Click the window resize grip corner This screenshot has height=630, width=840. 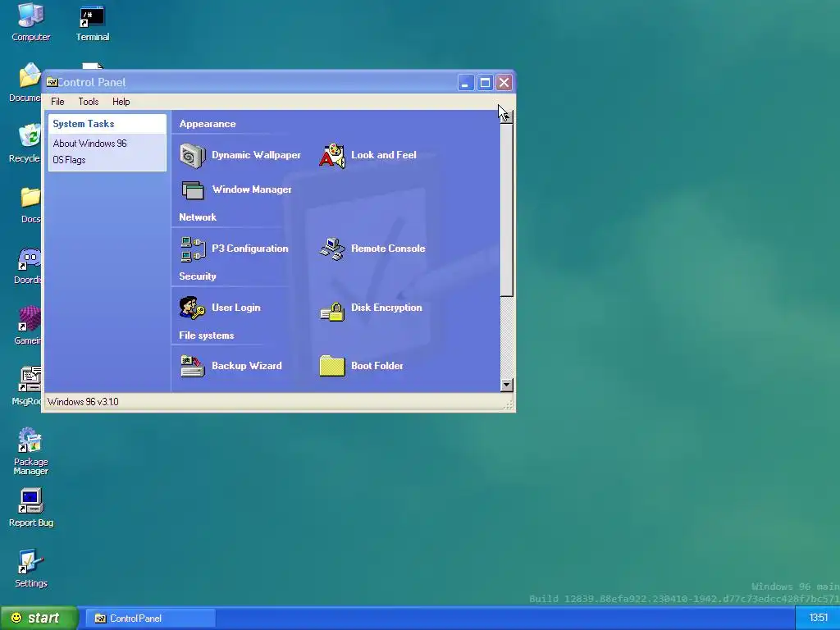tap(509, 405)
